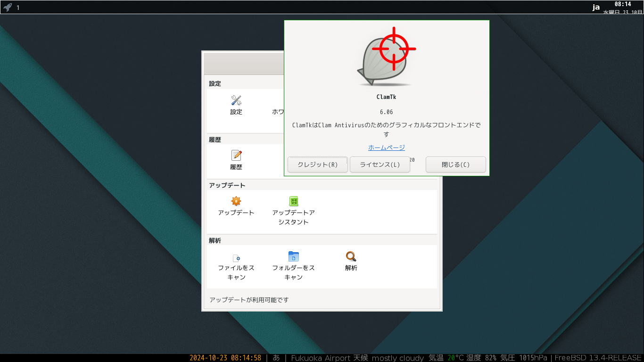Image resolution: width=644 pixels, height=362 pixels.
Task: Click the ClamTk name in About dialog
Action: click(386, 97)
